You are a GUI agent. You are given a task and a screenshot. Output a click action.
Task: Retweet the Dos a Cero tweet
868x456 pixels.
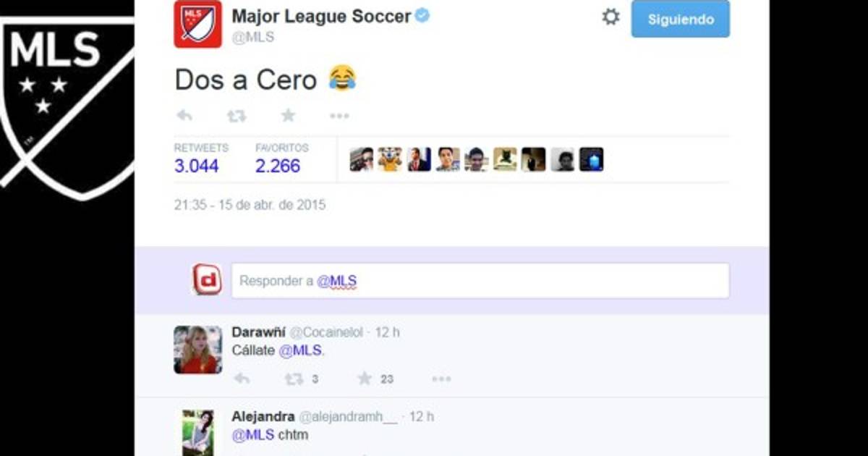237,115
